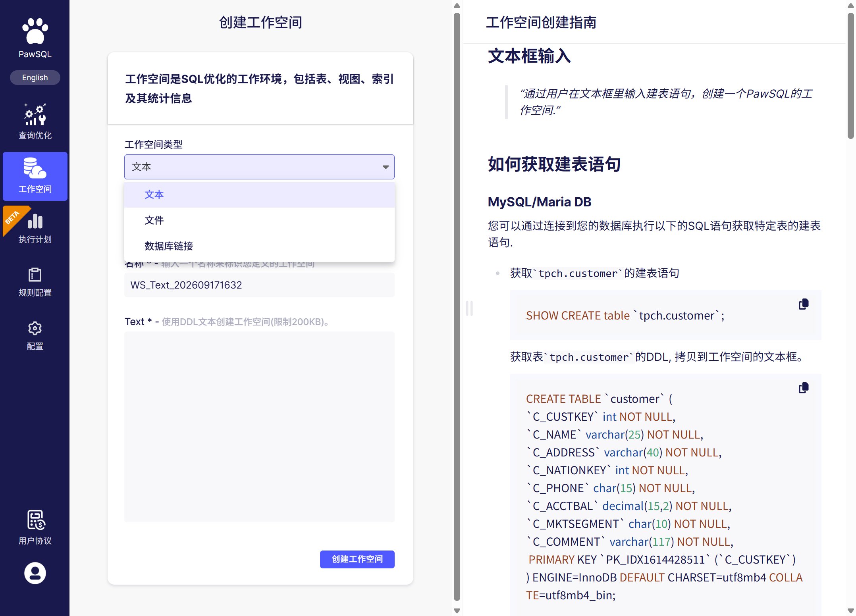Image resolution: width=856 pixels, height=616 pixels.
Task: Copy the CREATE TABLE customer code block
Action: point(803,388)
